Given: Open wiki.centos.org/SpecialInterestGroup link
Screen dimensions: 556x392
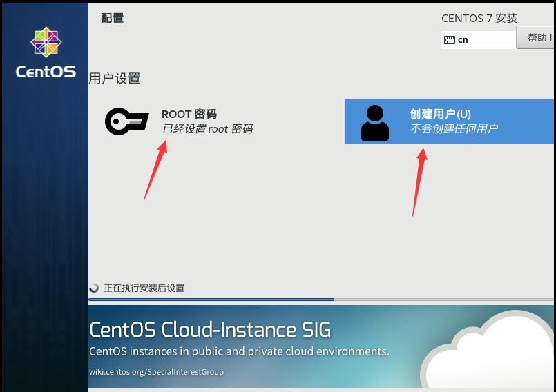Looking at the screenshot, I should coord(156,372).
